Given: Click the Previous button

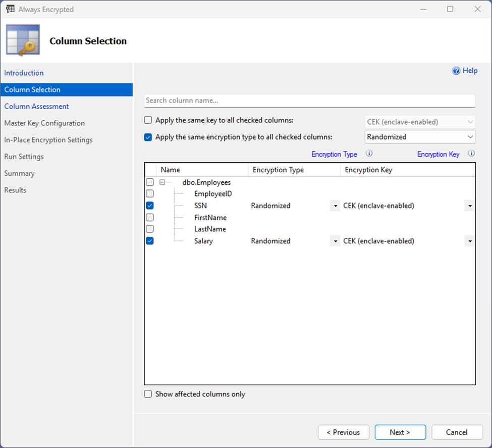Looking at the screenshot, I should [x=344, y=432].
